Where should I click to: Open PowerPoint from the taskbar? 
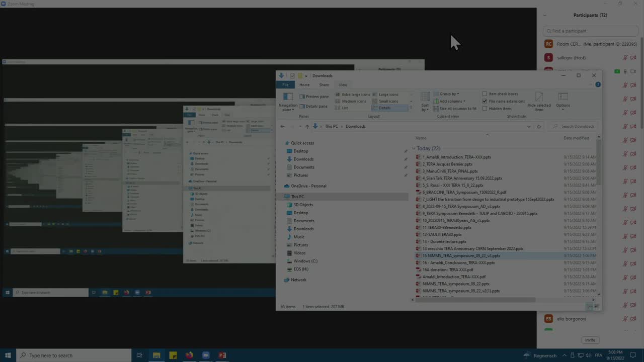tap(222, 355)
